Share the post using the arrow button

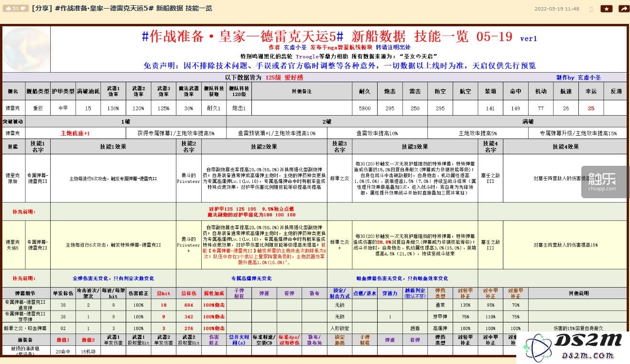click(x=623, y=9)
